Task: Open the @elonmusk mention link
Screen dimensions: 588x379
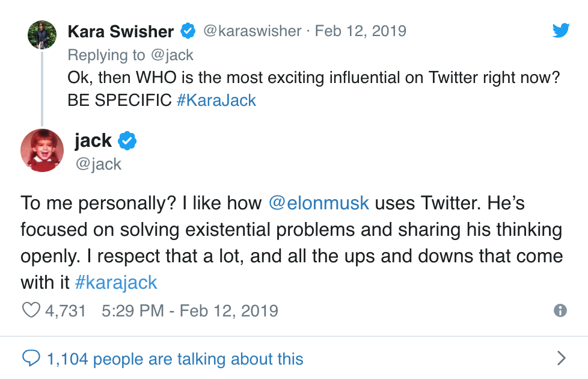Action: (319, 203)
